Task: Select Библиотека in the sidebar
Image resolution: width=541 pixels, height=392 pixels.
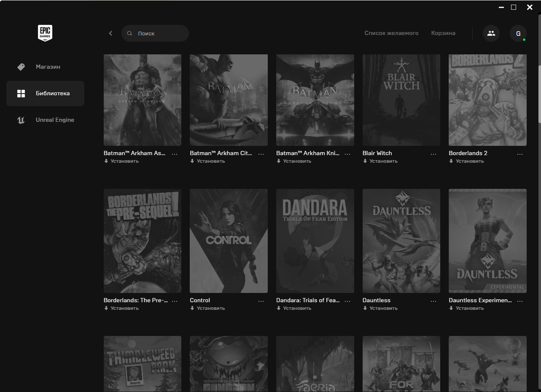Action: pos(45,93)
